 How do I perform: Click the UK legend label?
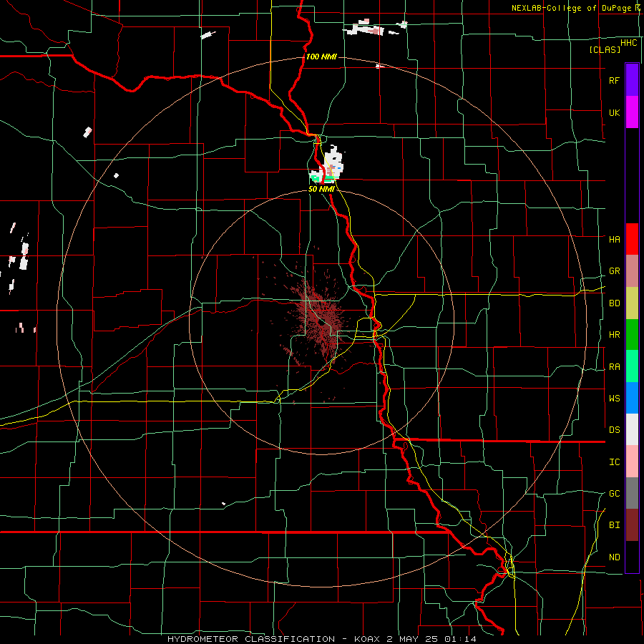point(614,112)
